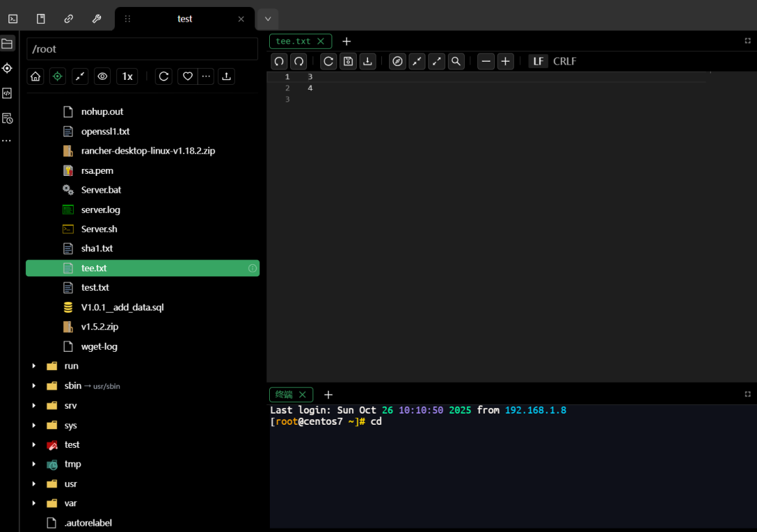The width and height of the screenshot is (757, 532).
Task: Select CRLF line ending
Action: tap(565, 61)
